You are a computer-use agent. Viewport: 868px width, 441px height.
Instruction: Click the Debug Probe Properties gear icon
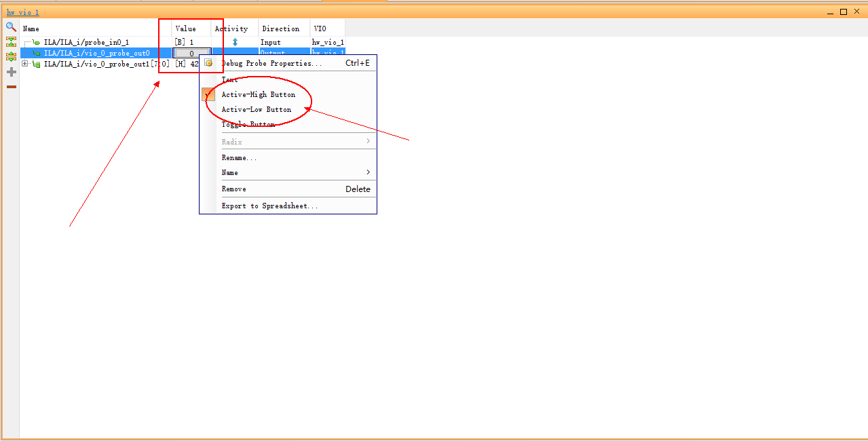[209, 63]
